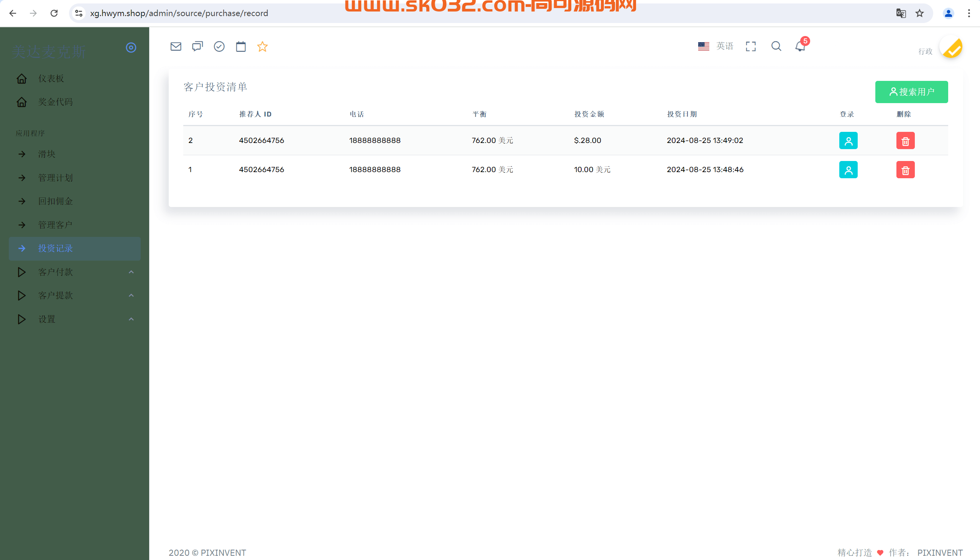
Task: Click the PIXINVENT author link in footer
Action: tap(940, 553)
